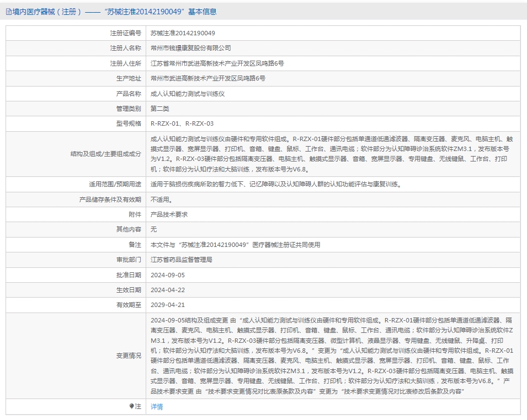Click the structure description beginning 成人认知能力测试与训练仪由硬件
527x420 pixels.
pyautogui.click(x=332, y=154)
